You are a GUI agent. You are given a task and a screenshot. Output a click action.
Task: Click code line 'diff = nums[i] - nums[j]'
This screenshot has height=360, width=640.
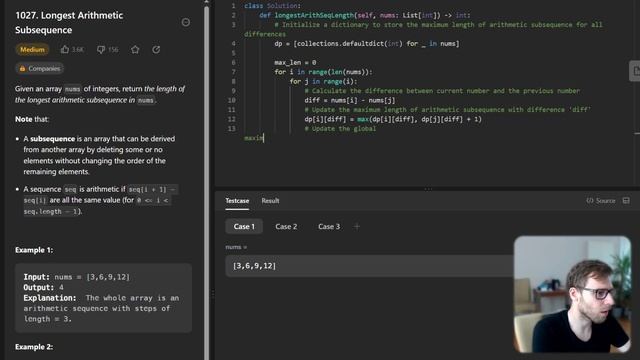pos(350,100)
